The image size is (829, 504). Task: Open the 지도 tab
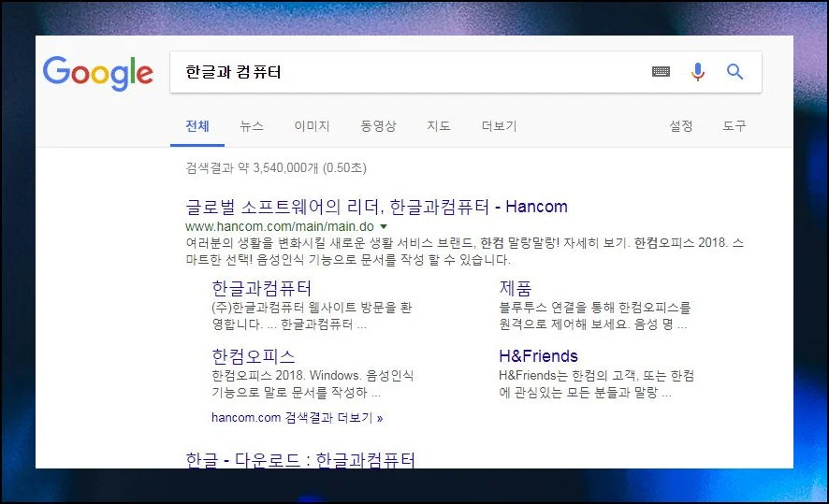tap(439, 126)
